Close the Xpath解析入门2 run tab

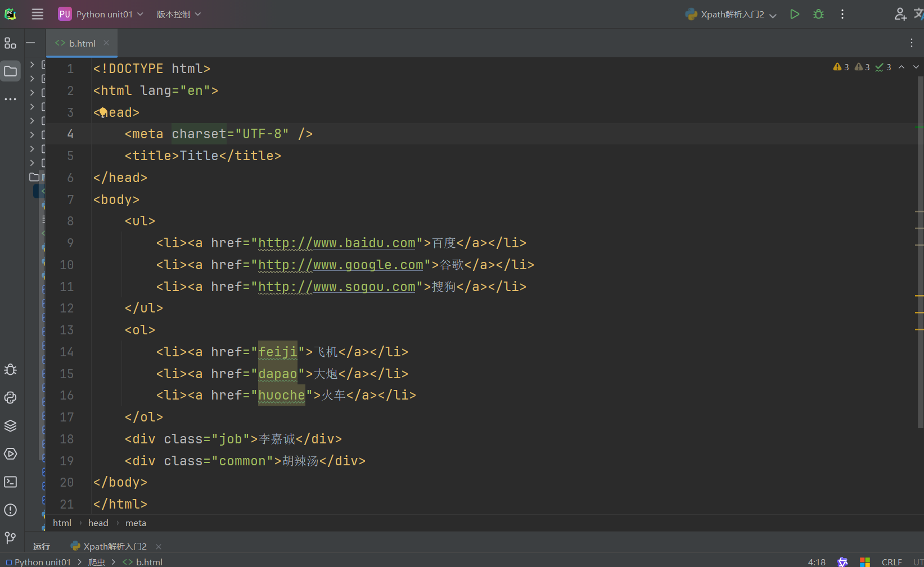coord(159,547)
